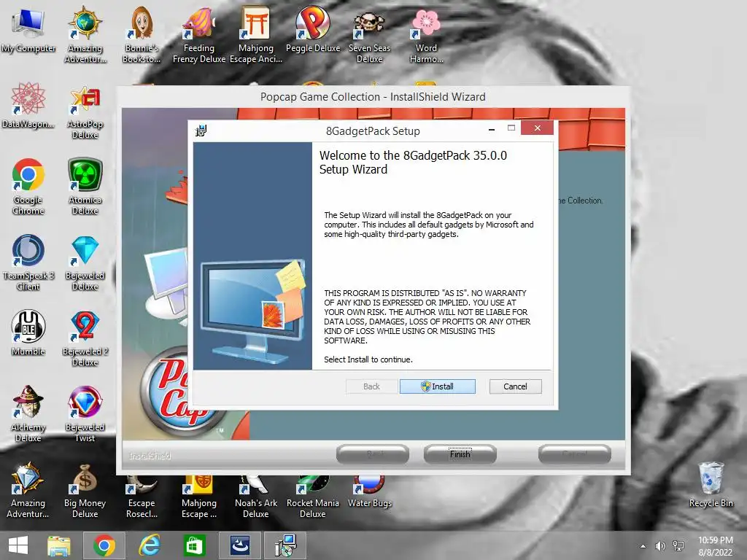Select the Seven Seas Deluxe shortcut

click(x=369, y=35)
